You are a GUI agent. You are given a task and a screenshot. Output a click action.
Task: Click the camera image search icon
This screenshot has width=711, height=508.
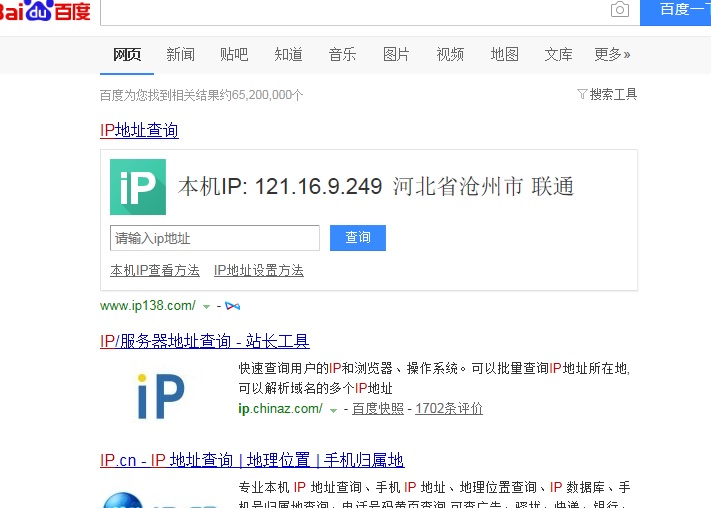620,10
